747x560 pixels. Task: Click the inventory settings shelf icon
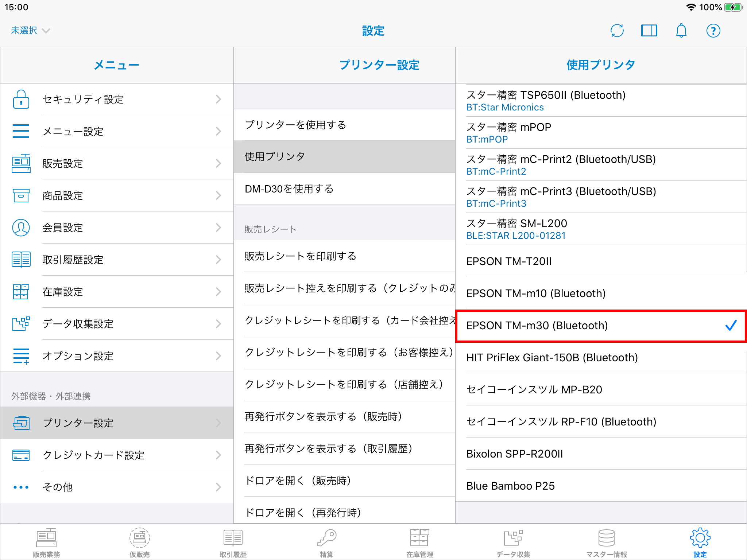tap(21, 292)
